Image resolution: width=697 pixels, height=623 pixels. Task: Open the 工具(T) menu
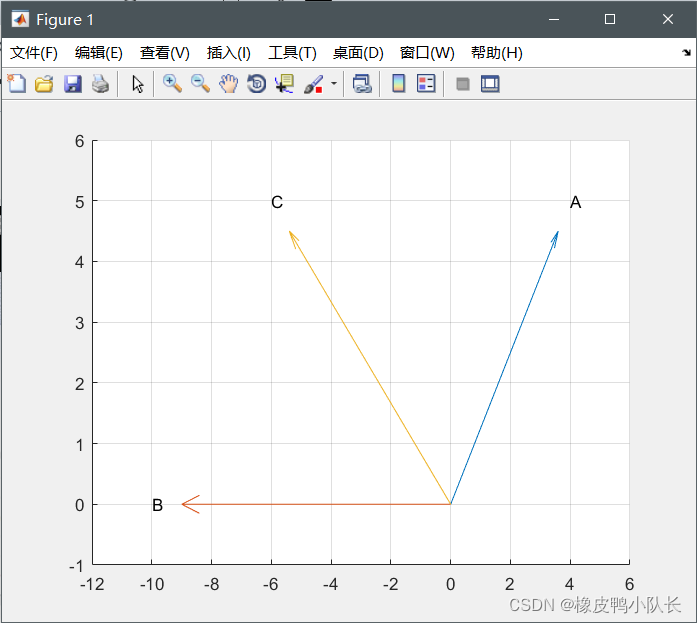coord(292,53)
